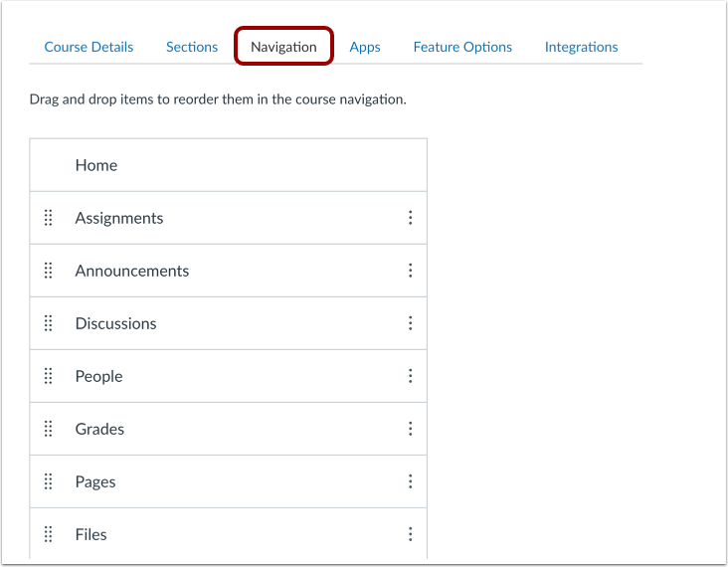Click the drag handle beside Announcements
This screenshot has width=728, height=567.
[49, 271]
